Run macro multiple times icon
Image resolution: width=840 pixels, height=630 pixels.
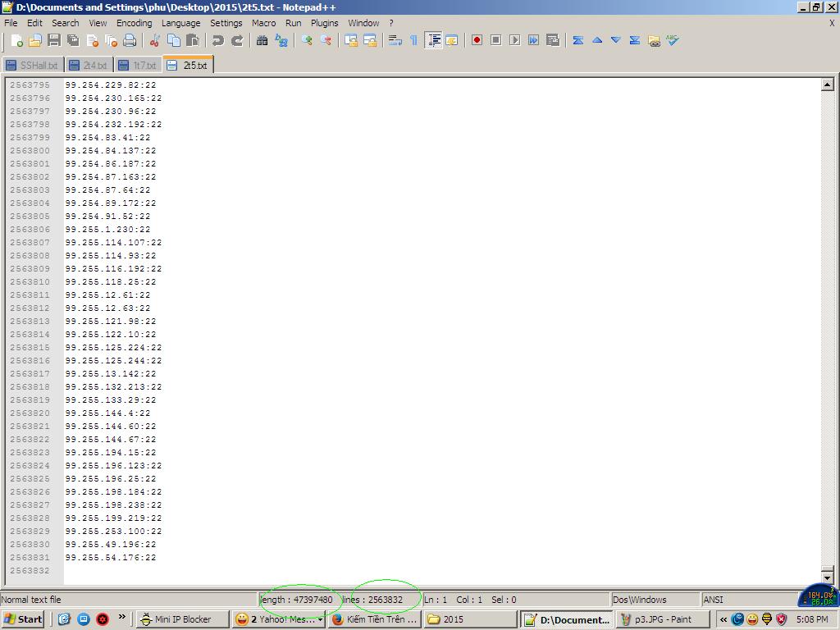533,41
